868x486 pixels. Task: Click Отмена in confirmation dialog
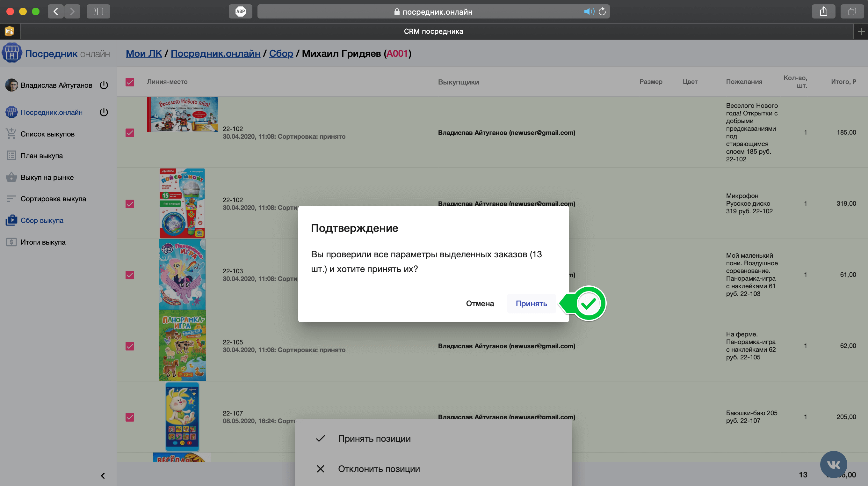(x=480, y=303)
